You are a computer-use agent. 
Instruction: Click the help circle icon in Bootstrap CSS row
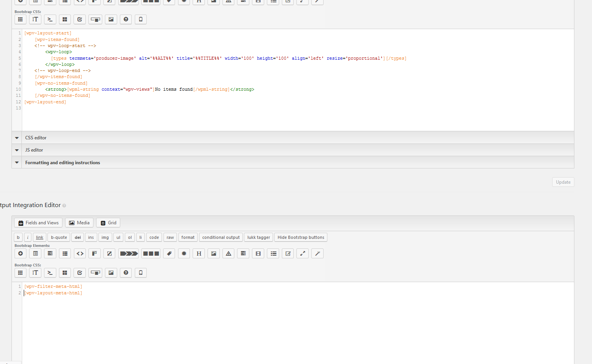[x=126, y=273]
